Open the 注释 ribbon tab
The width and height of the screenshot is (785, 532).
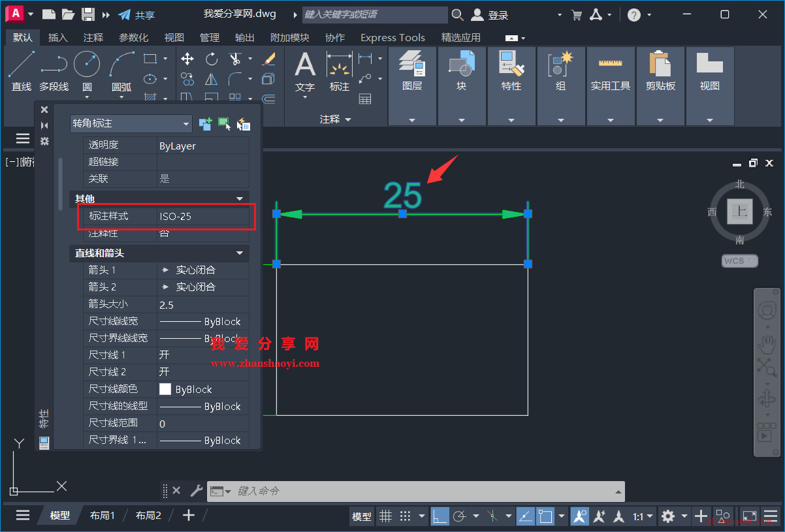[93, 38]
